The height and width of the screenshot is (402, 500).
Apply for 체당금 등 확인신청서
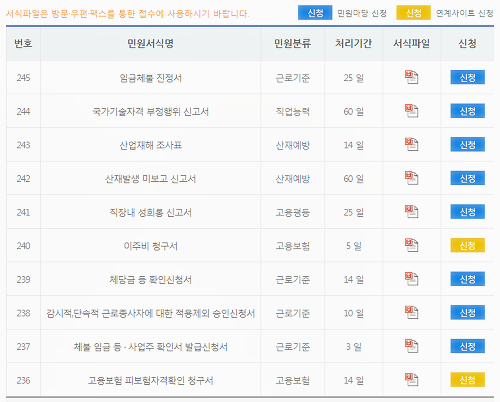(x=467, y=279)
